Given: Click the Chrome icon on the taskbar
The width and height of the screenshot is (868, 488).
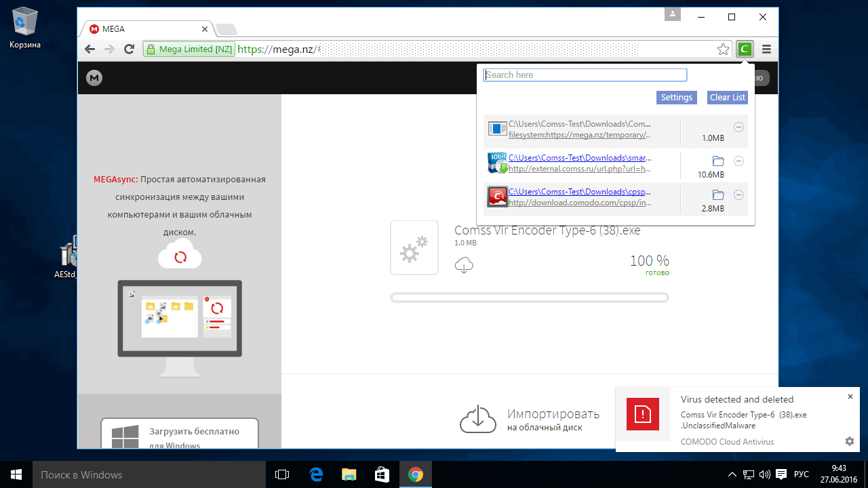Looking at the screenshot, I should (416, 474).
